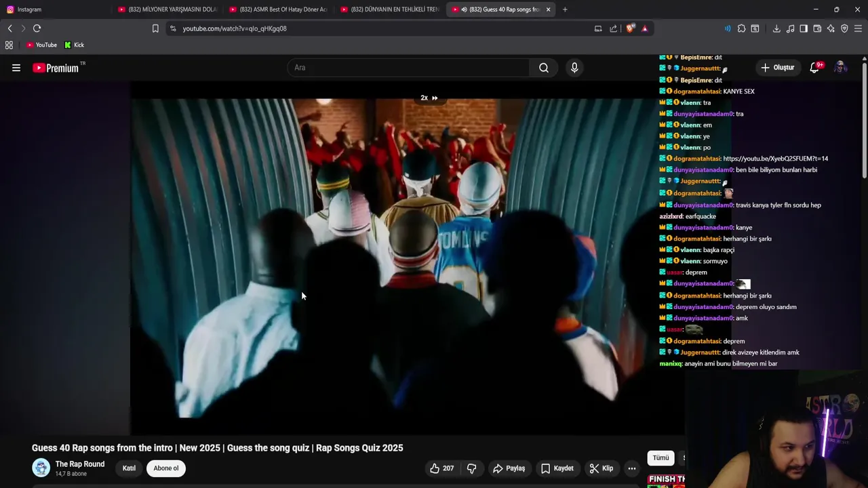Open Brave Shields lion icon
The height and width of the screenshot is (488, 868).
[x=631, y=28]
